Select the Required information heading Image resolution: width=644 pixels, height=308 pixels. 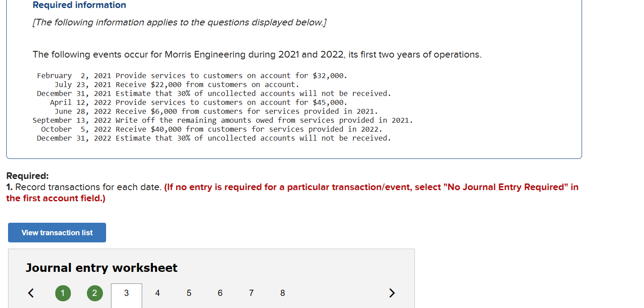point(79,5)
